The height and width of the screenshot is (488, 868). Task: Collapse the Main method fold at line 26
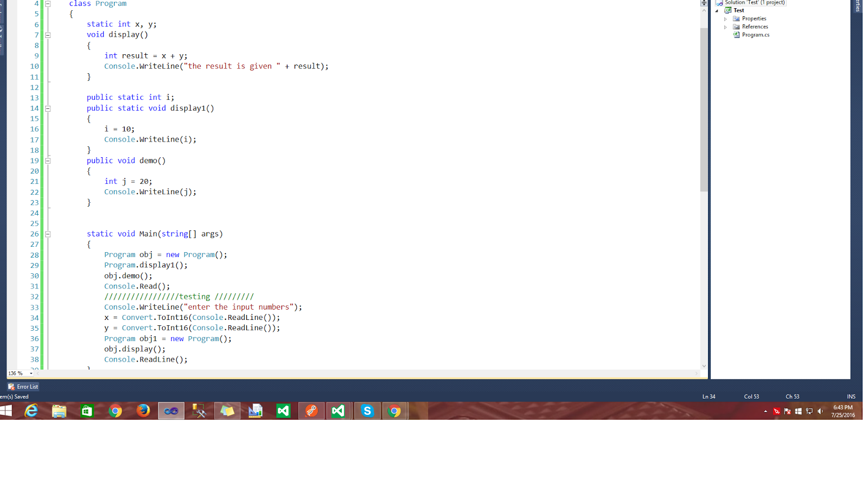pos(48,234)
